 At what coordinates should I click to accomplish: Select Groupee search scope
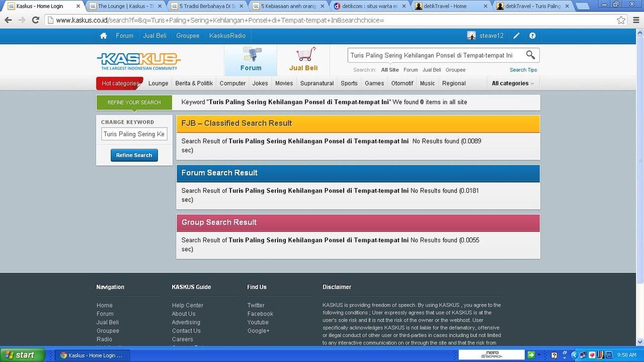455,70
